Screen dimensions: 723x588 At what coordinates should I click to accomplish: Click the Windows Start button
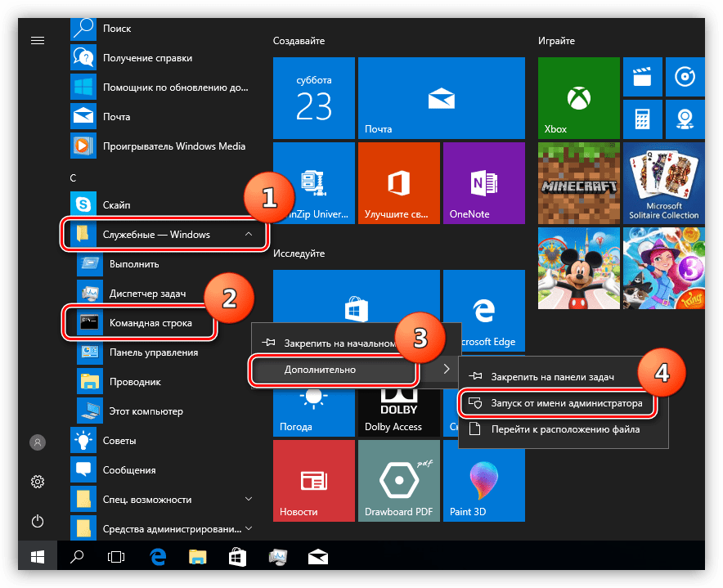[38, 558]
